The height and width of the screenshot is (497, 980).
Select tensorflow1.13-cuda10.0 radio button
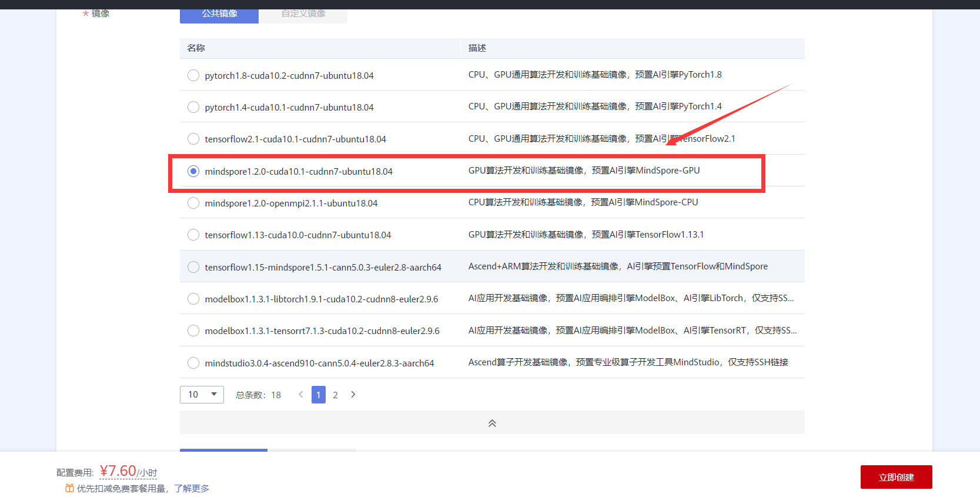pyautogui.click(x=193, y=235)
